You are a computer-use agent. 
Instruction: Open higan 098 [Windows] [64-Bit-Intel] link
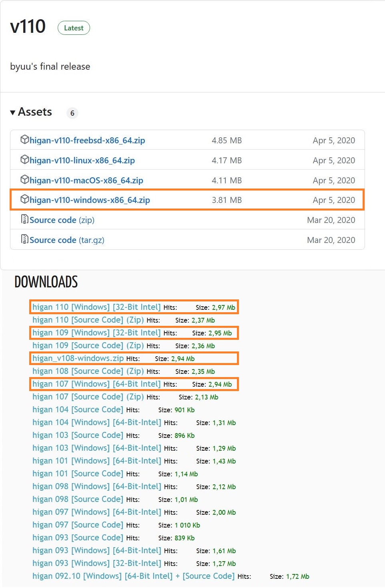pos(97,486)
